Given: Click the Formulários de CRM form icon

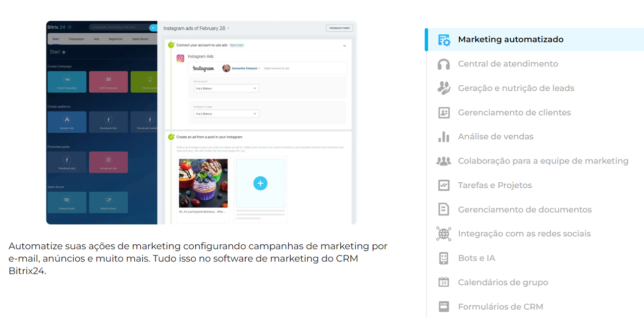Looking at the screenshot, I should click(x=444, y=307).
